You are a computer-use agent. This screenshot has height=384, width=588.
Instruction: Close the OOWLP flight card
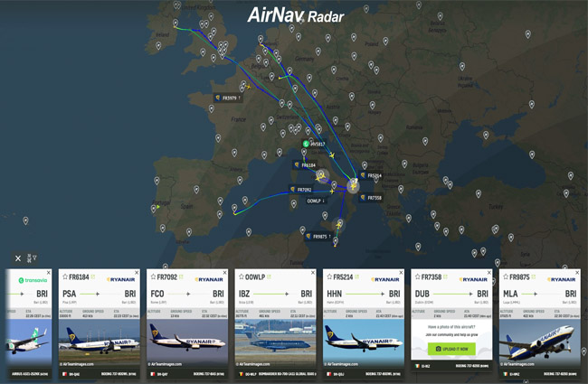click(x=313, y=272)
